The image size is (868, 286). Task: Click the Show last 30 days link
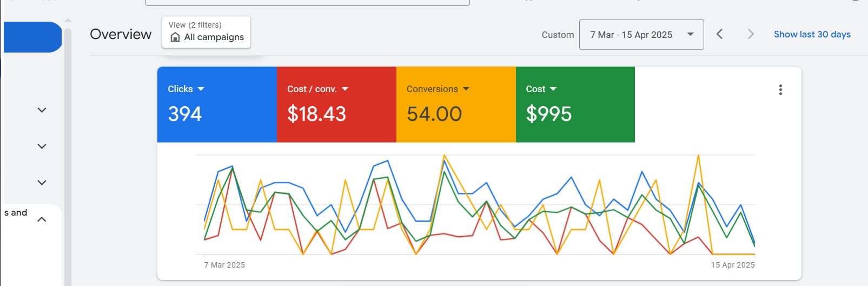812,34
